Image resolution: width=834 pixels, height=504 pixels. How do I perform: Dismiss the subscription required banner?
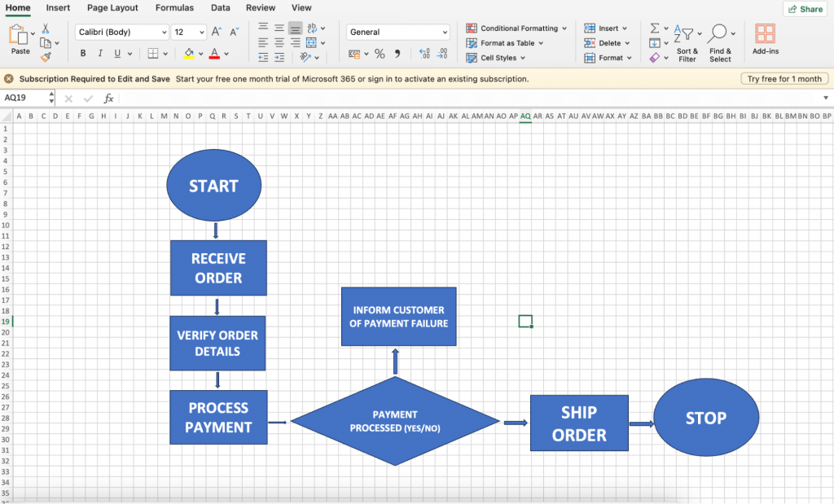coord(8,79)
